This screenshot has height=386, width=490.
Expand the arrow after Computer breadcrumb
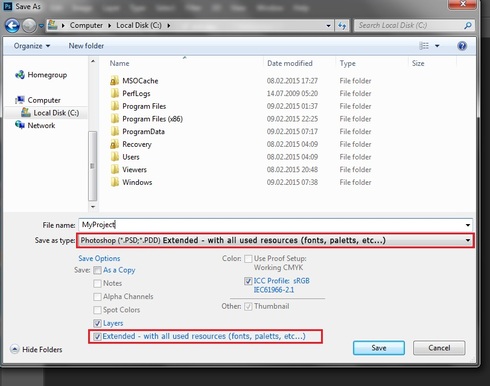click(x=109, y=26)
